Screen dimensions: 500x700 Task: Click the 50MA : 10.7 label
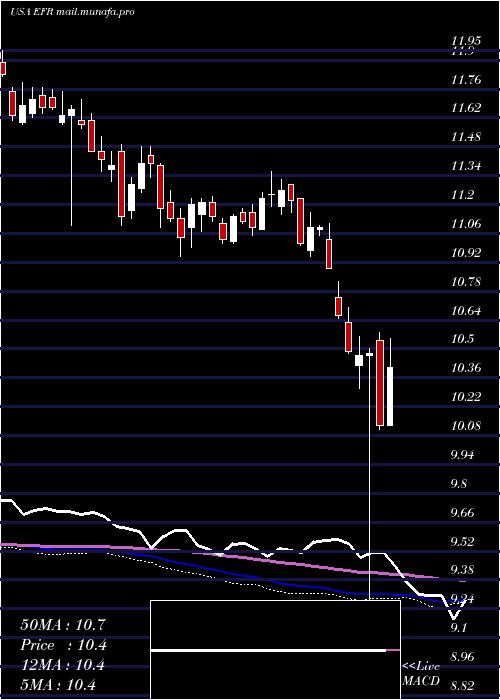pos(63,625)
